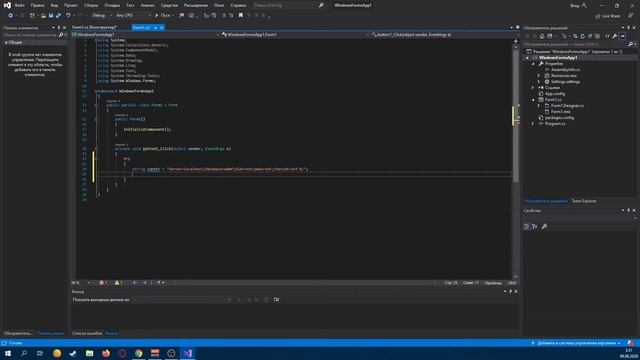Expand the Resources.resx node
This screenshot has width=640, height=360.
[539, 76]
